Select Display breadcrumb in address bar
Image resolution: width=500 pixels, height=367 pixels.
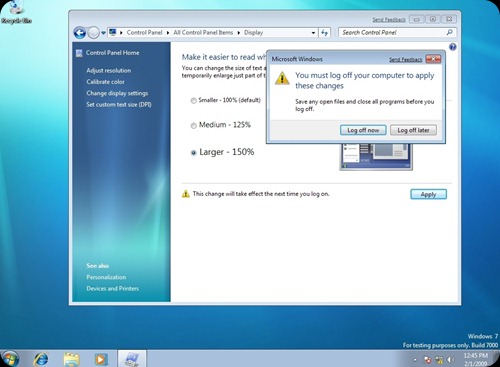[x=253, y=32]
